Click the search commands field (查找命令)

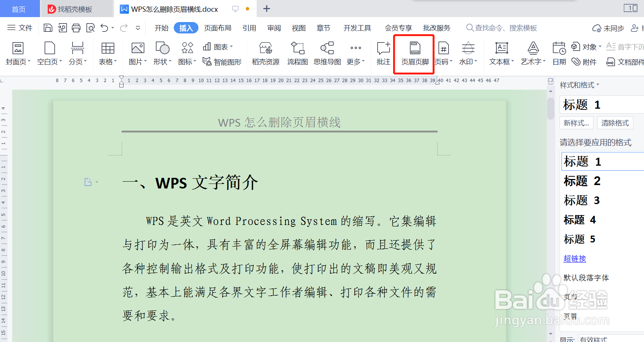coord(502,28)
